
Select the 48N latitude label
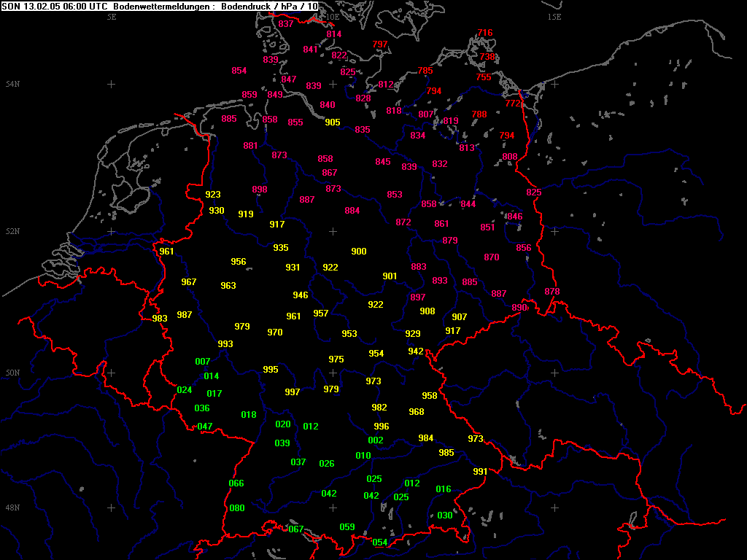[x=12, y=507]
